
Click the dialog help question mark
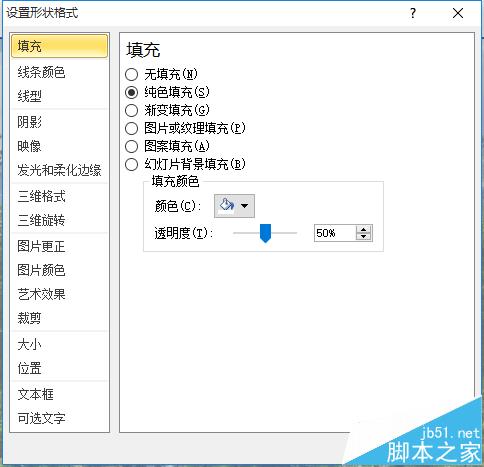[413, 13]
